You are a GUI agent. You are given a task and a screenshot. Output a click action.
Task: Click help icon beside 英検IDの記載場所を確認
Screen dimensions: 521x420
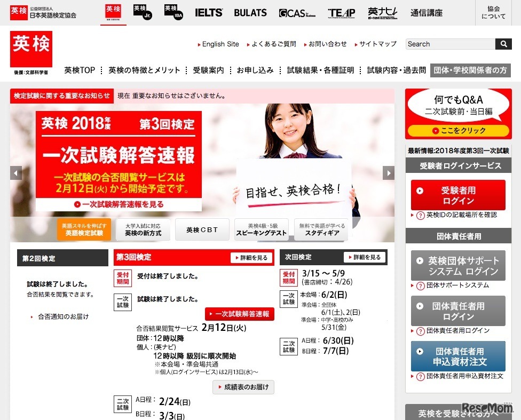pyautogui.click(x=420, y=215)
